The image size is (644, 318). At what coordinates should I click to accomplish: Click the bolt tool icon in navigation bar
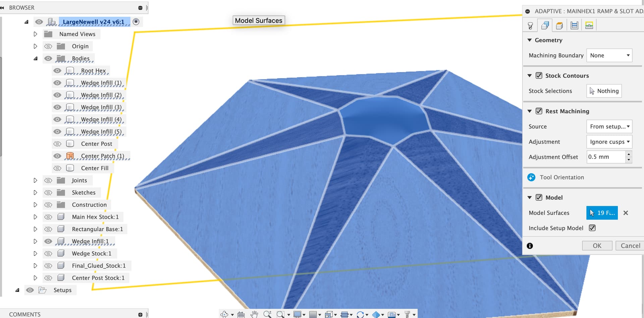pos(407,314)
